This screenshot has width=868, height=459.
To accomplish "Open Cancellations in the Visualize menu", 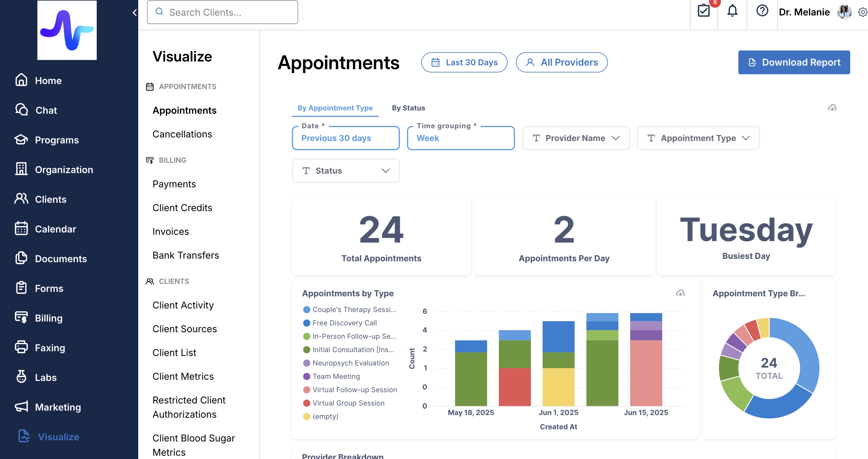I will click(x=182, y=134).
